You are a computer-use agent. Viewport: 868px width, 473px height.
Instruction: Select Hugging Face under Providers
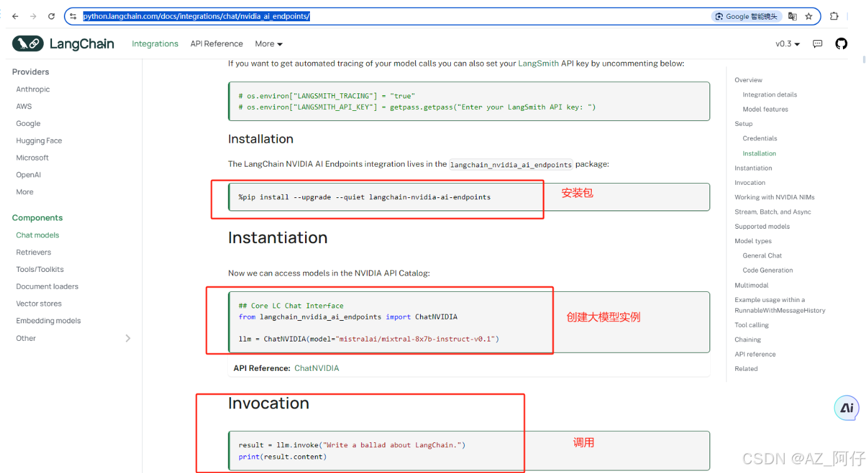coord(39,141)
